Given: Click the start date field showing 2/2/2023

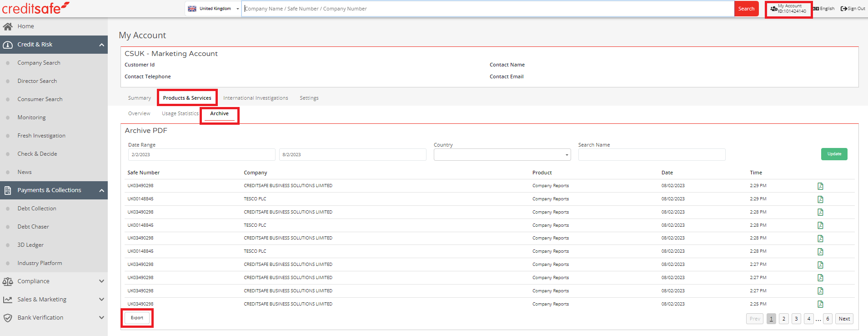Looking at the screenshot, I should pos(201,155).
